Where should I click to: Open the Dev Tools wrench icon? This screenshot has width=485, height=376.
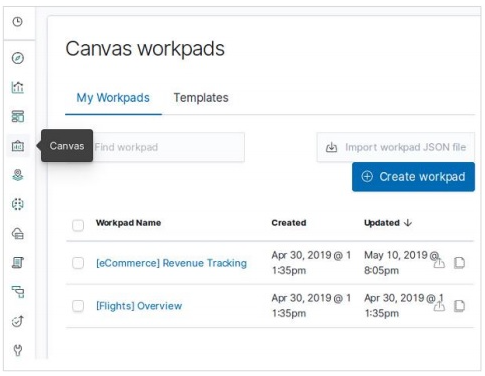(x=18, y=350)
